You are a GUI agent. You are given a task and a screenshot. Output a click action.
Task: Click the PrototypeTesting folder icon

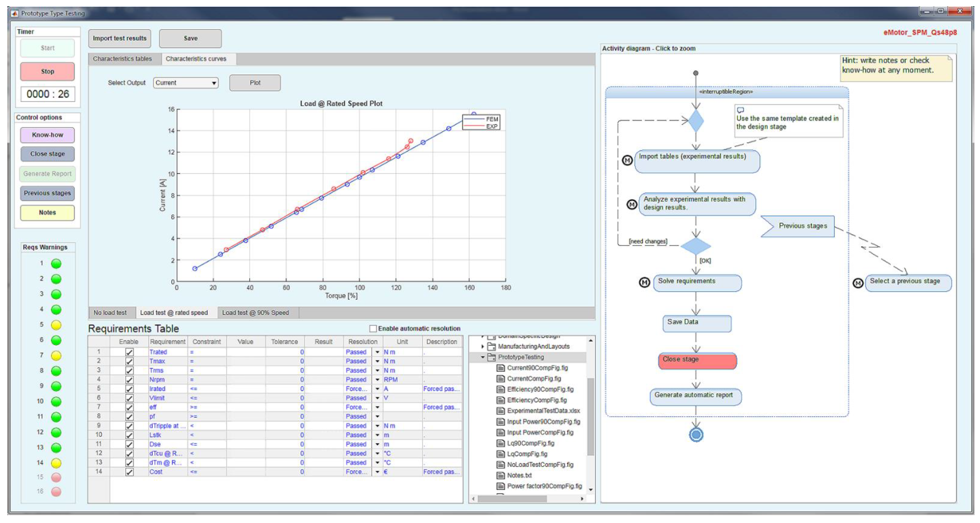pyautogui.click(x=492, y=357)
